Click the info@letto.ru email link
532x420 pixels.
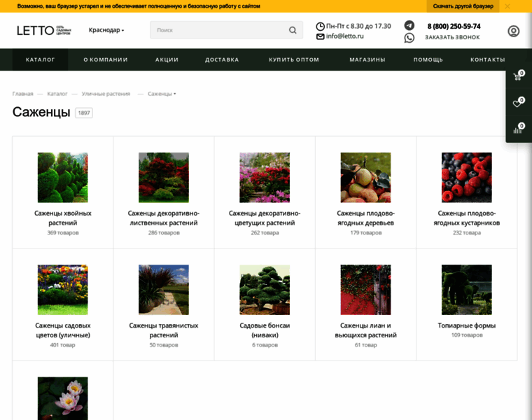pos(344,36)
